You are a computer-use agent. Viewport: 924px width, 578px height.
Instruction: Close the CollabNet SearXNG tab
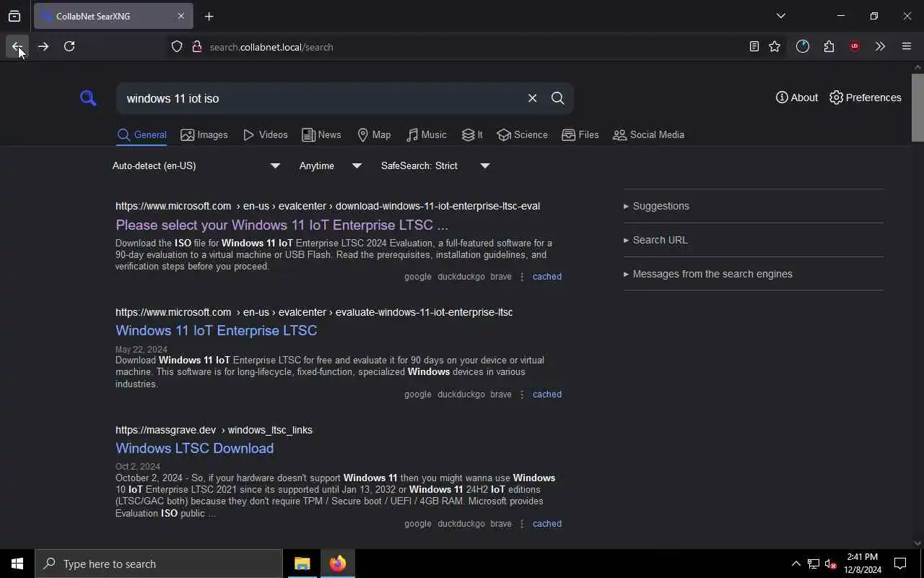(x=181, y=16)
